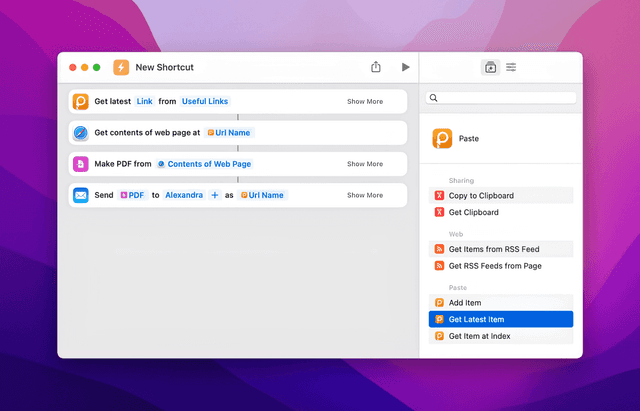
Task: Click the action search field
Action: pyautogui.click(x=501, y=98)
